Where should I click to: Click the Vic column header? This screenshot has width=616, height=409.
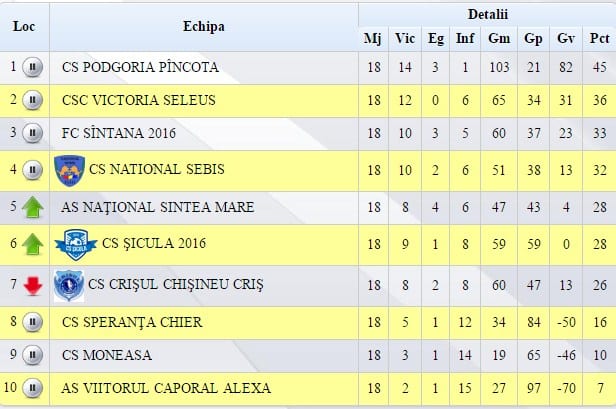pos(405,39)
